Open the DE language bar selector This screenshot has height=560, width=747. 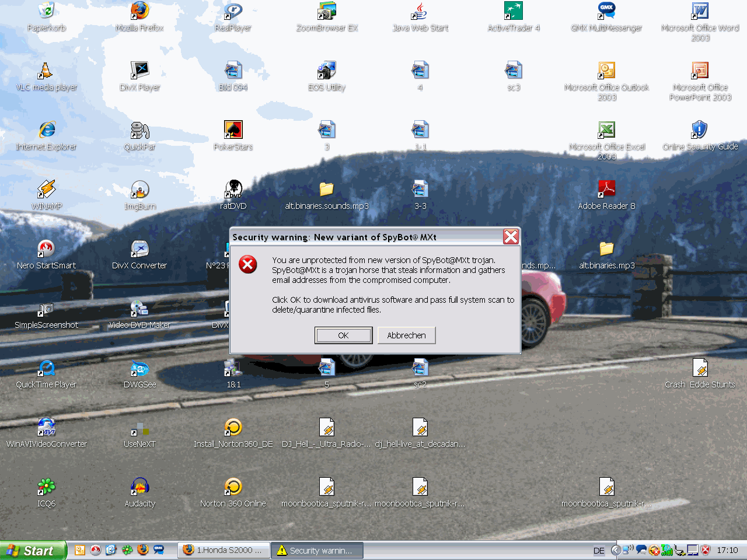[599, 550]
